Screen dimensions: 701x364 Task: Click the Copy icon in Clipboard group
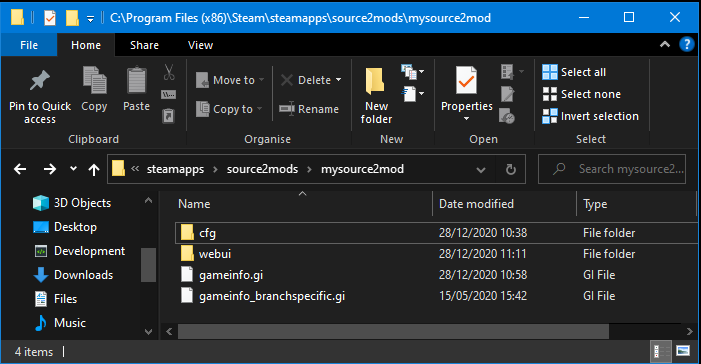(94, 80)
